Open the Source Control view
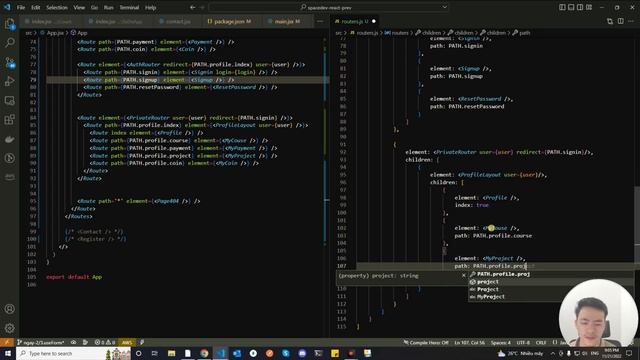 (x=9, y=62)
